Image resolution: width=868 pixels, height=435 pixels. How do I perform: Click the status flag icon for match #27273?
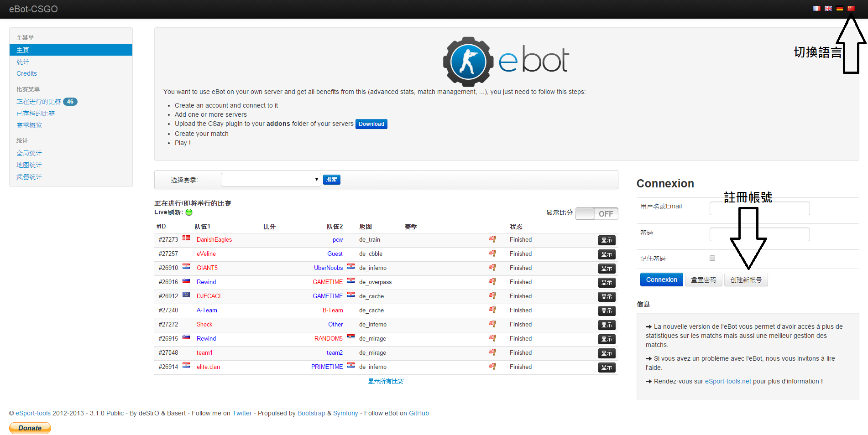coord(492,239)
